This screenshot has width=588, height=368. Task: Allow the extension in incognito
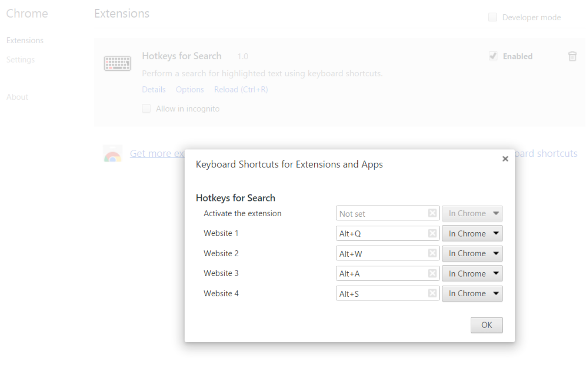pos(146,108)
